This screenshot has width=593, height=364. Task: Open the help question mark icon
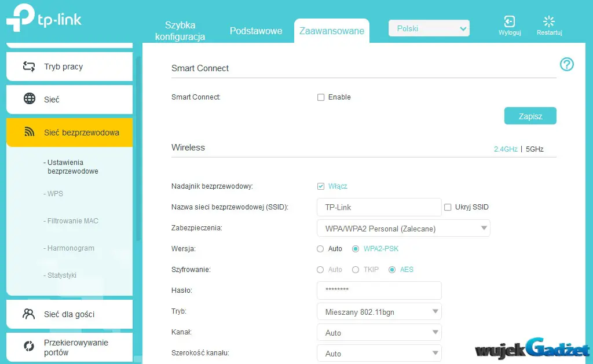[x=566, y=64]
